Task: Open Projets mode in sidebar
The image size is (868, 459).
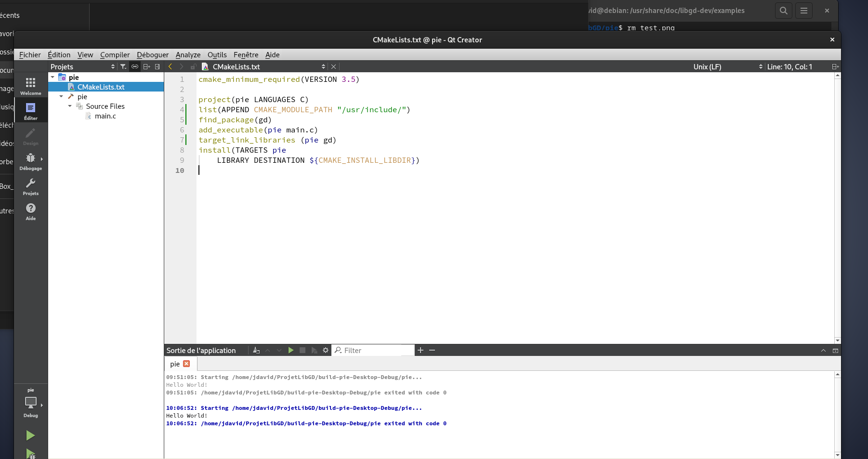Action: coord(31,186)
